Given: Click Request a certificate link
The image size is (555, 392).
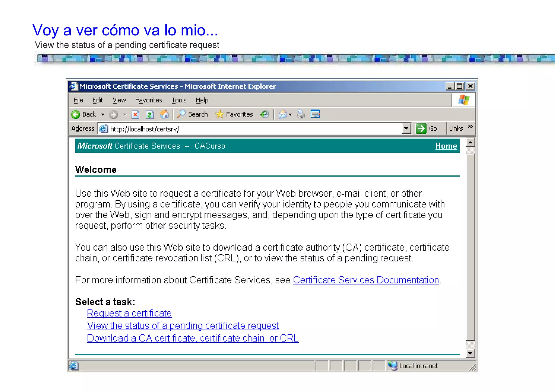Looking at the screenshot, I should [129, 313].
